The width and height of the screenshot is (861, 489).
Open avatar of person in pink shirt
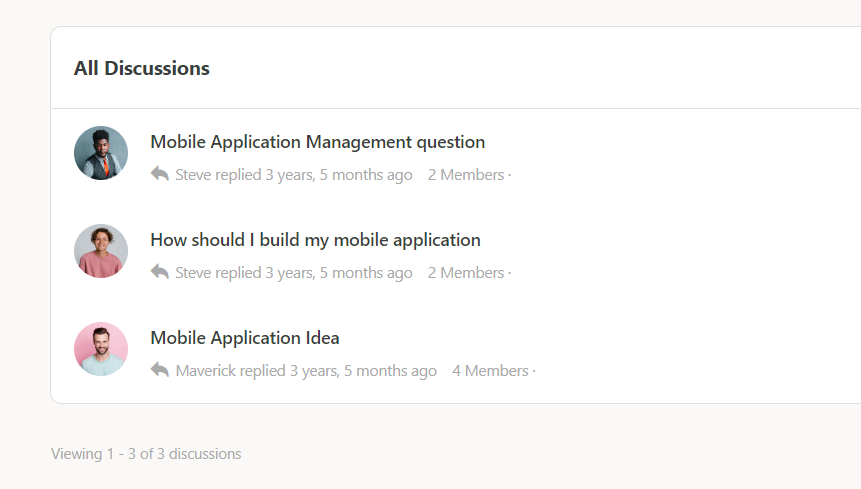pyautogui.click(x=101, y=251)
